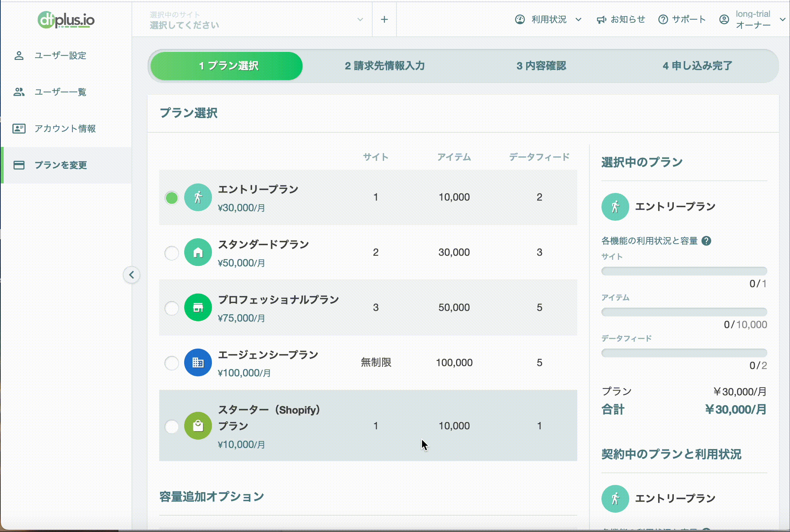Click the アイテム usage progress bar

(x=684, y=312)
